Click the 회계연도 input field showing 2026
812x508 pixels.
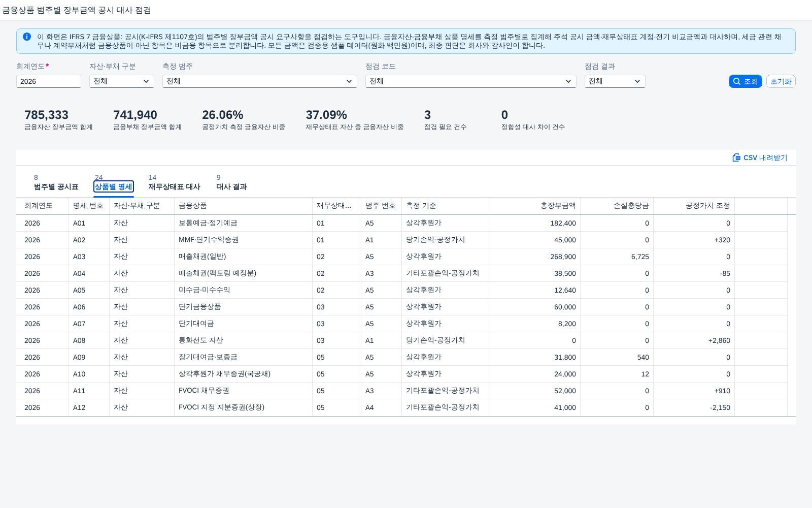(49, 81)
